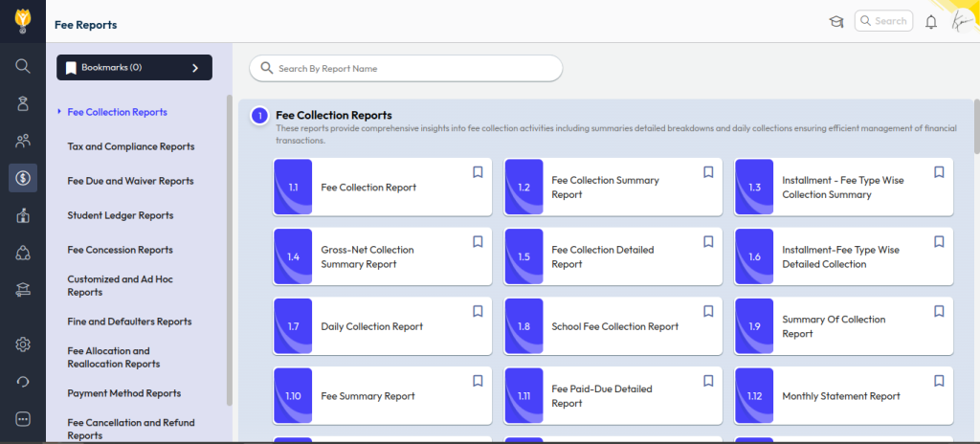
Task: Click the three-dots more icon in the sidebar
Action: click(x=23, y=418)
